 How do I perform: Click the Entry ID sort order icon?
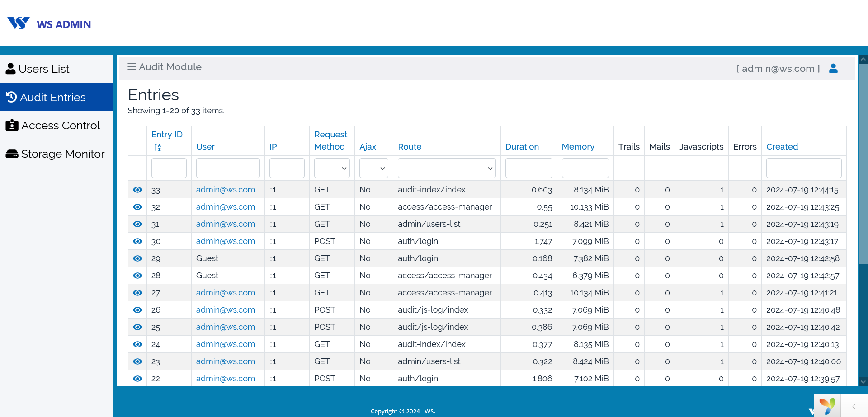pyautogui.click(x=157, y=147)
